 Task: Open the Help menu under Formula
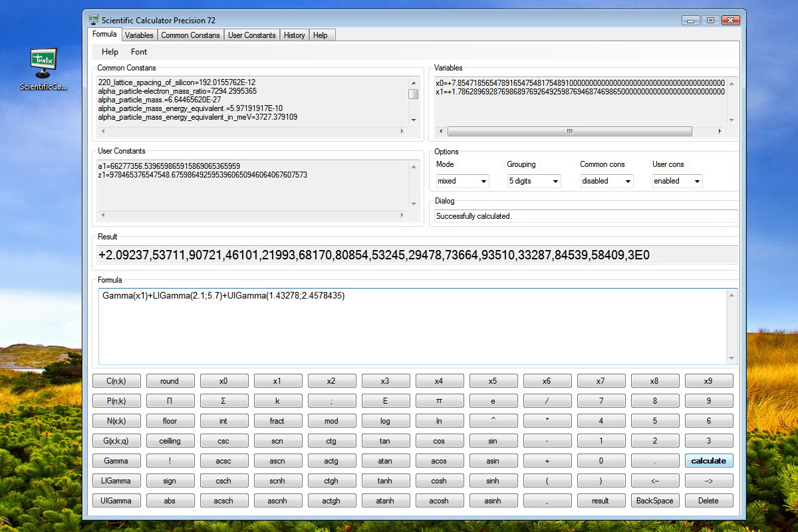[x=110, y=52]
